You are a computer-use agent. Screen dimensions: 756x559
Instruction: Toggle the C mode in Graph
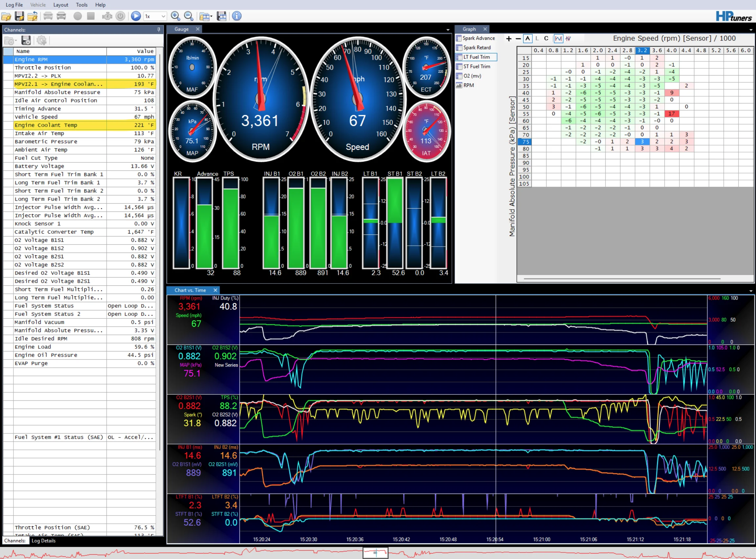click(546, 38)
